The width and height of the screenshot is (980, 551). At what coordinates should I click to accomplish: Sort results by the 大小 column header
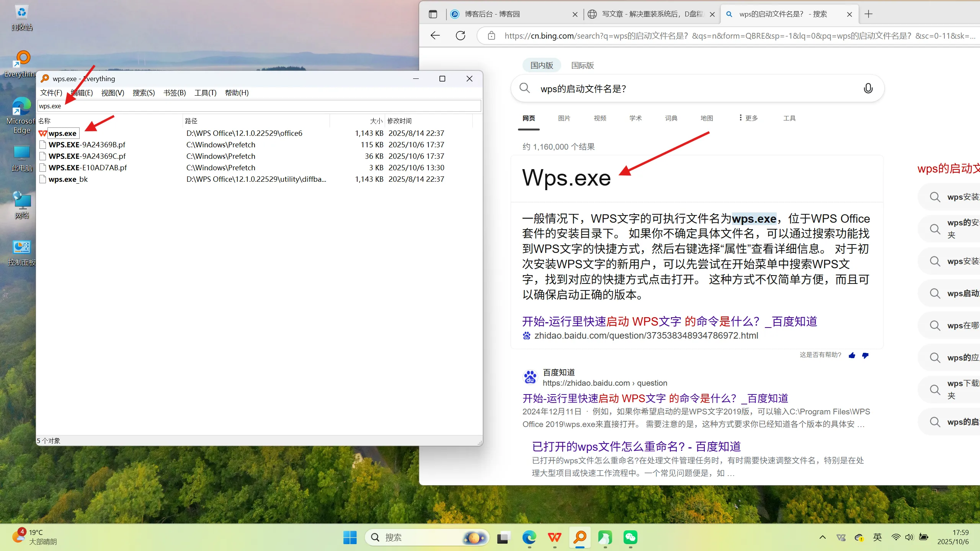pyautogui.click(x=376, y=121)
